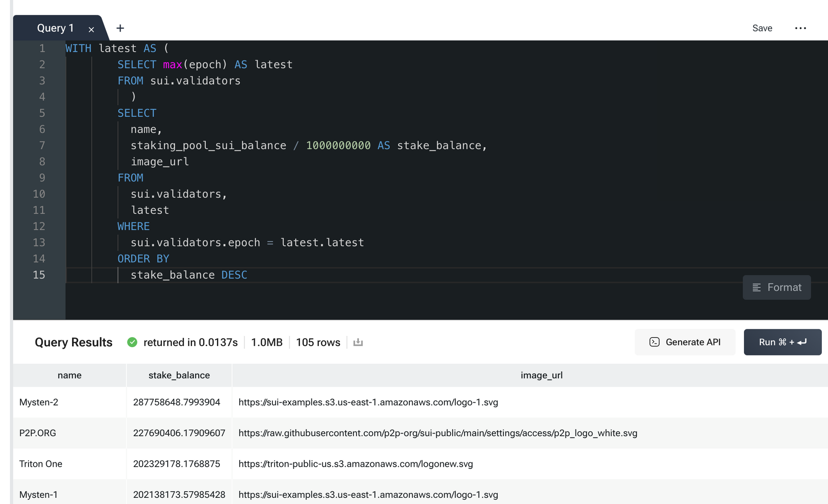The height and width of the screenshot is (504, 828).
Task: Click line number 1 in the gutter
Action: [x=42, y=48]
